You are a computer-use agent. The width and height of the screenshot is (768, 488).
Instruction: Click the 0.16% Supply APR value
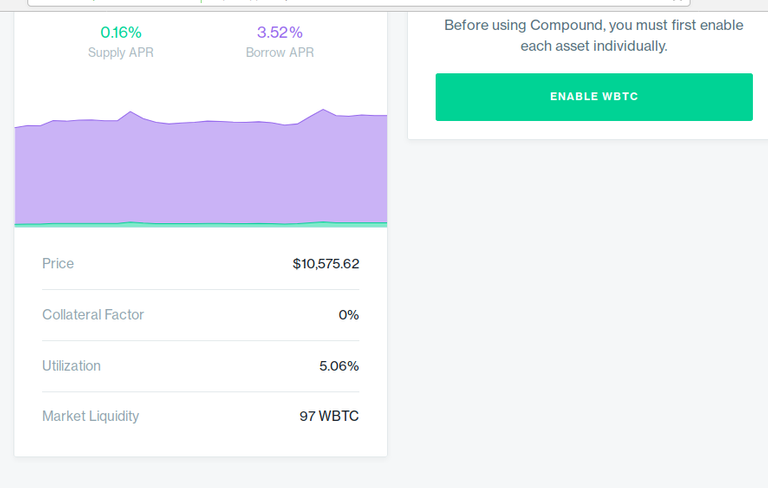[x=121, y=32]
